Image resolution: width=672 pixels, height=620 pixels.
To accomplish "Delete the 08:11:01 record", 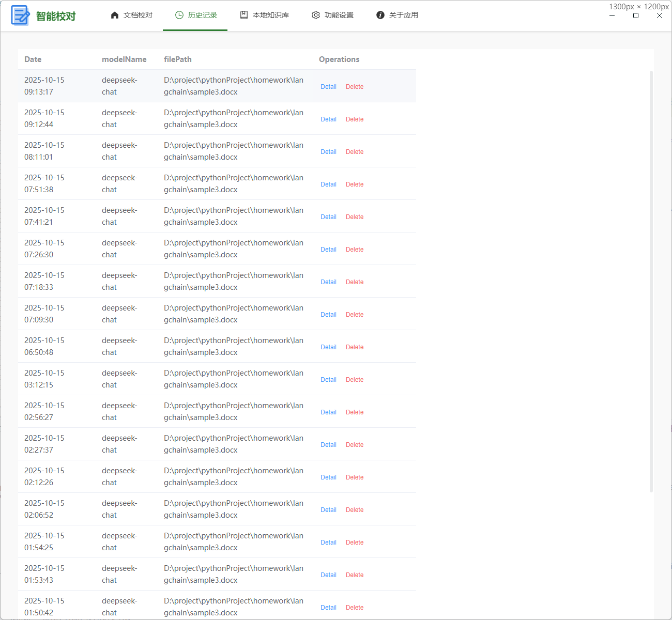I will coord(355,152).
